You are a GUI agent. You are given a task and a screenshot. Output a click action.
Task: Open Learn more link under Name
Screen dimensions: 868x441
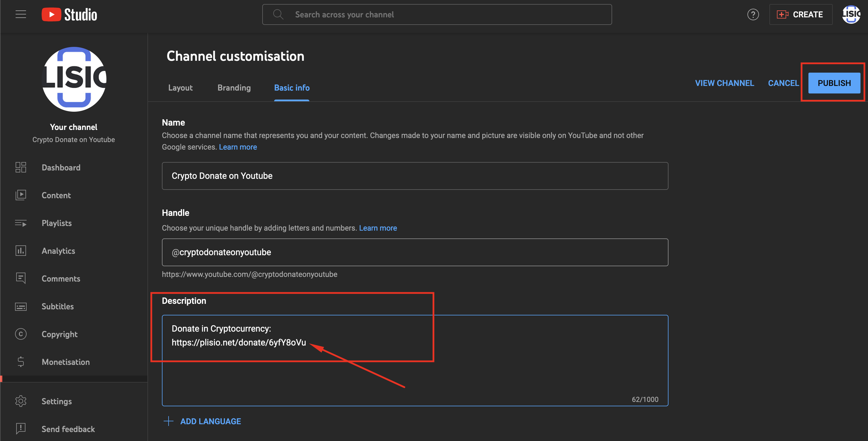[x=238, y=147]
